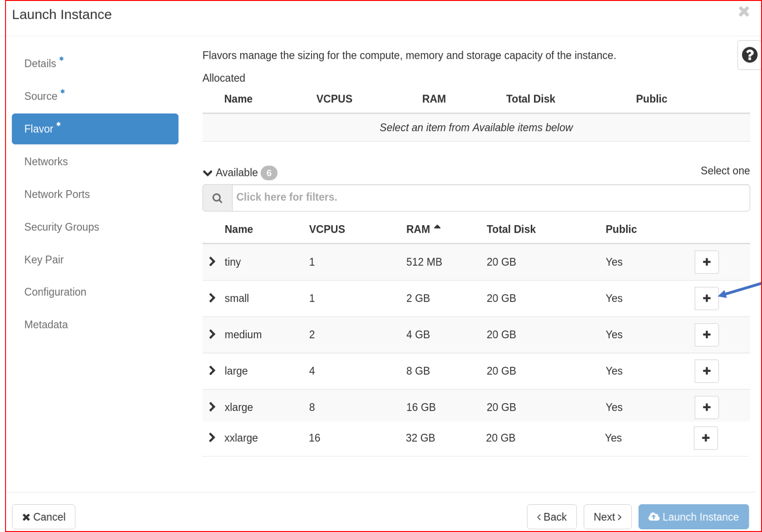Expand the xxlarge flavor row details

pos(212,438)
